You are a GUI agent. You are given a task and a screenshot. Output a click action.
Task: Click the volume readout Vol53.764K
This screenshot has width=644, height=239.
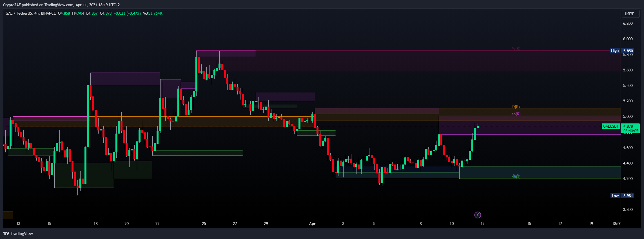(x=153, y=13)
